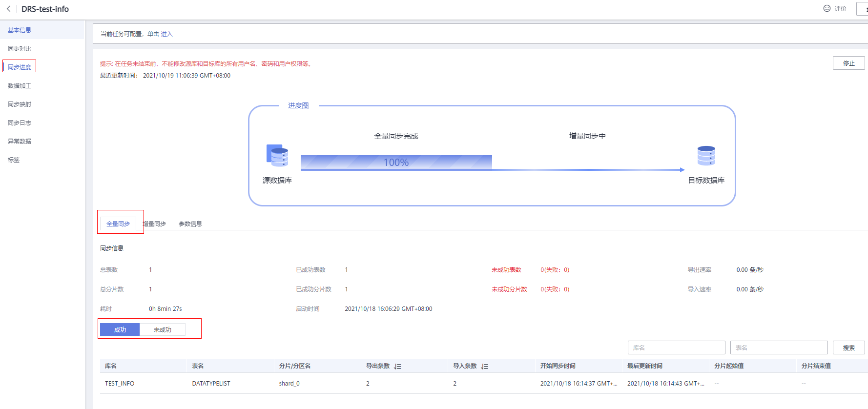Viewport: 868px width, 409px height.
Task: Click the source database icon
Action: click(x=277, y=156)
